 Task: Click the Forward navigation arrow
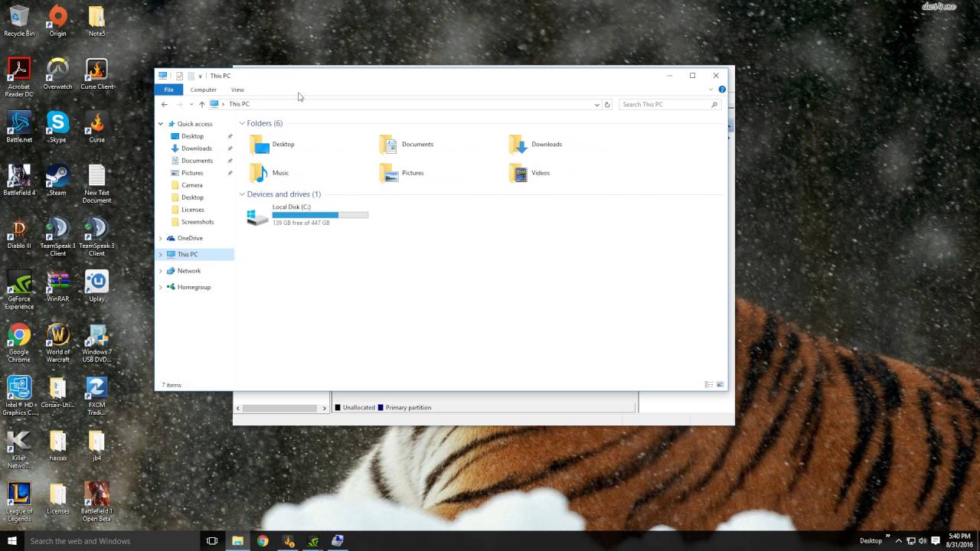pyautogui.click(x=179, y=104)
